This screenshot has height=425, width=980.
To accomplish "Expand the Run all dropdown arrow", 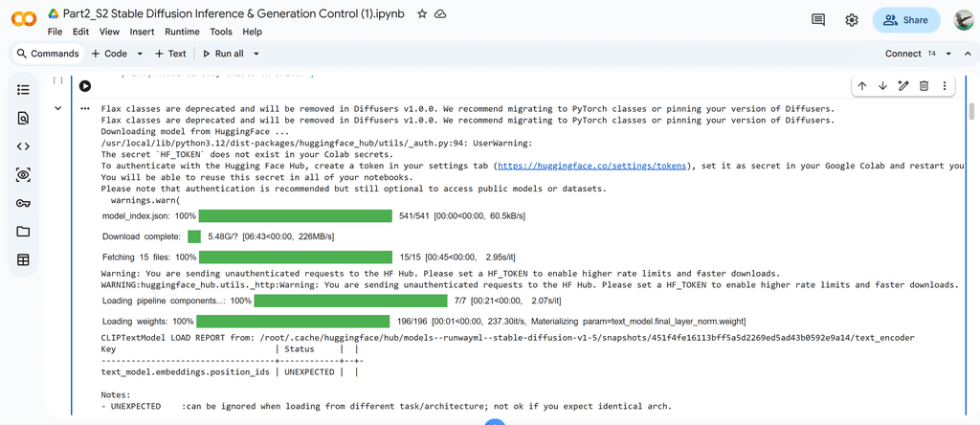I will [256, 54].
